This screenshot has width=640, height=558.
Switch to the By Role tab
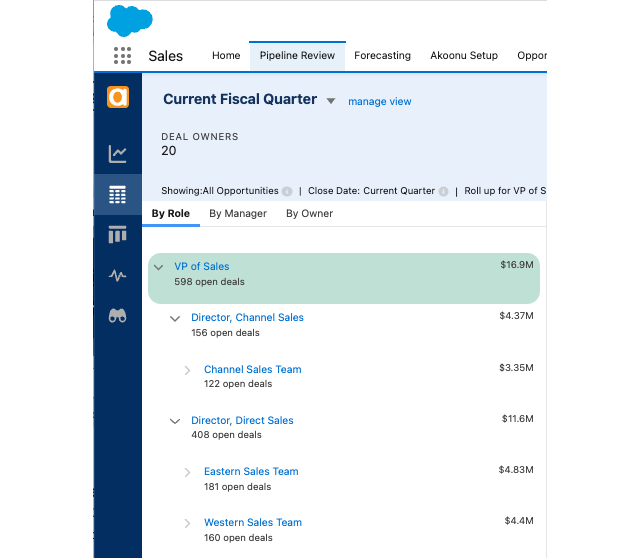[171, 213]
